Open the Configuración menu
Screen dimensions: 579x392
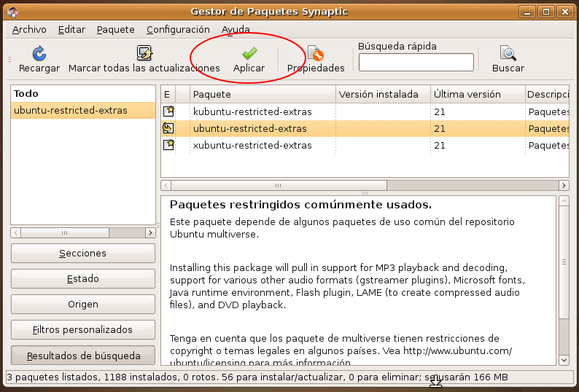(178, 30)
